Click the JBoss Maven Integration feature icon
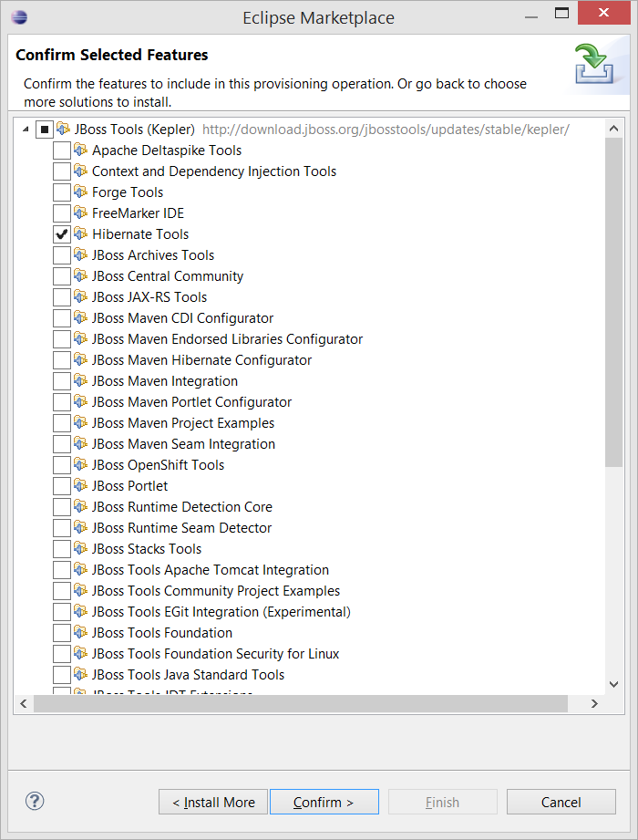Image resolution: width=638 pixels, height=840 pixels. 80,380
